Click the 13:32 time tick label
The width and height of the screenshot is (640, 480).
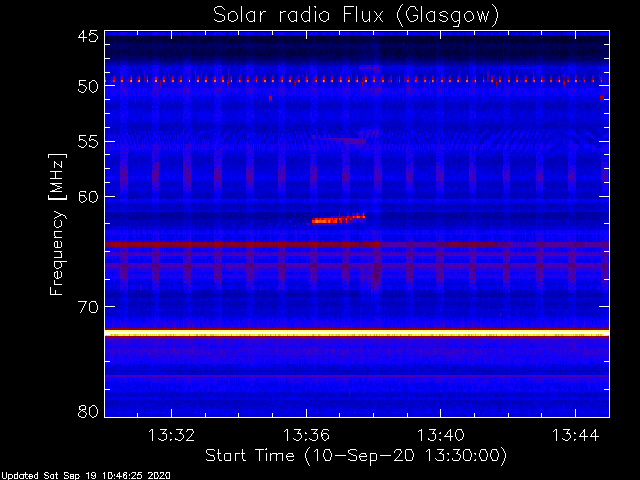pos(171,435)
